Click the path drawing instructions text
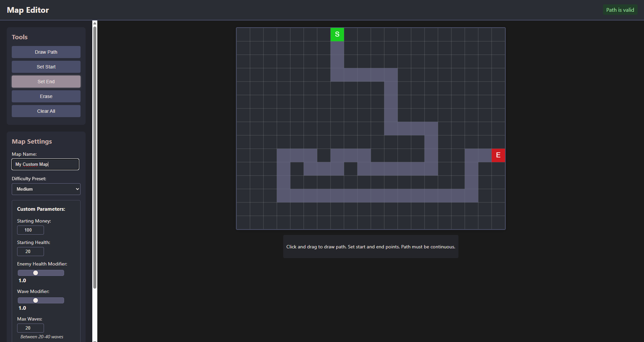The height and width of the screenshot is (342, 644). 371,247
